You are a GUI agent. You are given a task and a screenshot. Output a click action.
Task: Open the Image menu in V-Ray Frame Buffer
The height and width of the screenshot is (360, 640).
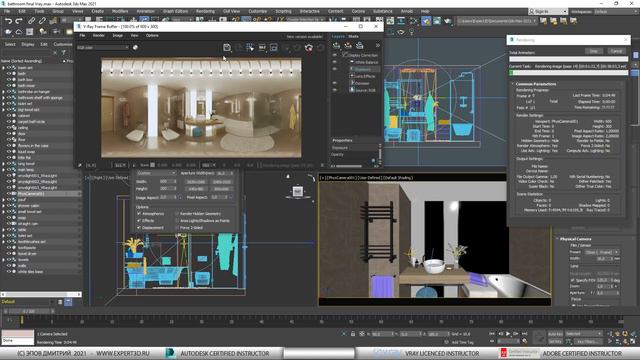[117, 36]
